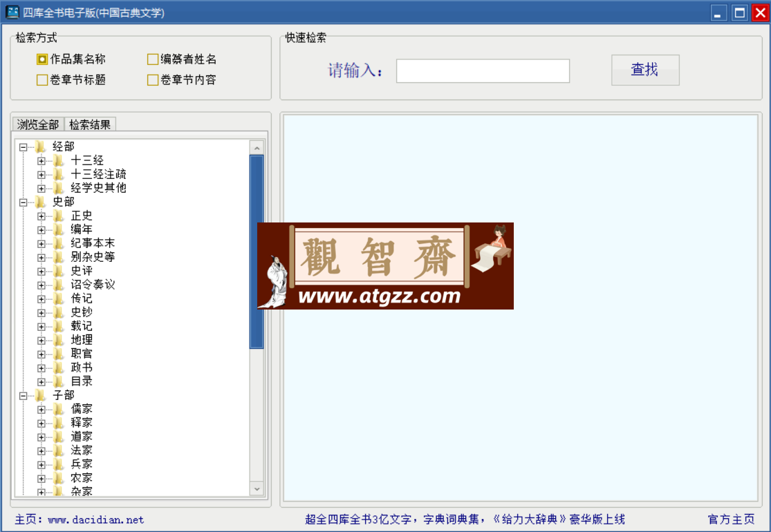Click the folder icon beside 子部
The width and height of the screenshot is (771, 532).
tap(40, 395)
